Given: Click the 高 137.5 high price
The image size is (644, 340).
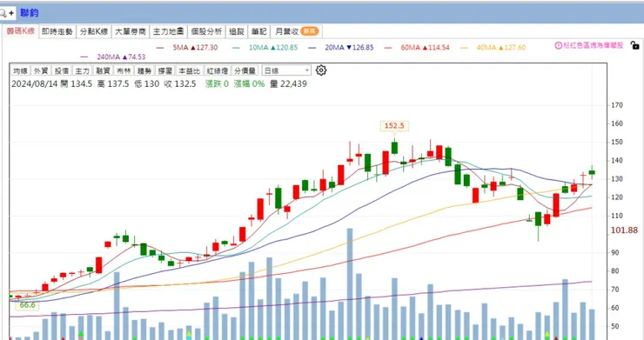Looking at the screenshot, I should click(x=113, y=83).
